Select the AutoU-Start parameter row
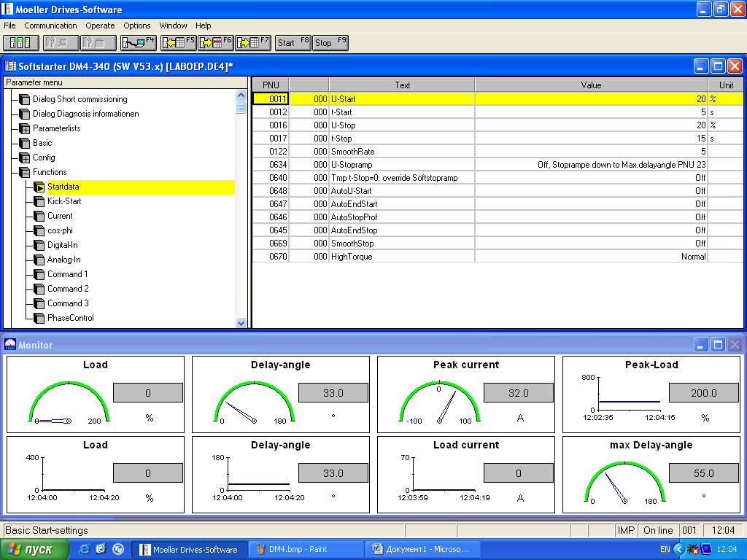Image resolution: width=747 pixels, height=560 pixels. click(498, 191)
